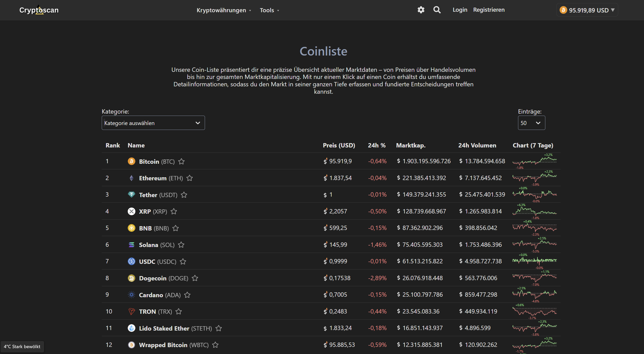Open the Kategorie auswählen dropdown

point(153,123)
